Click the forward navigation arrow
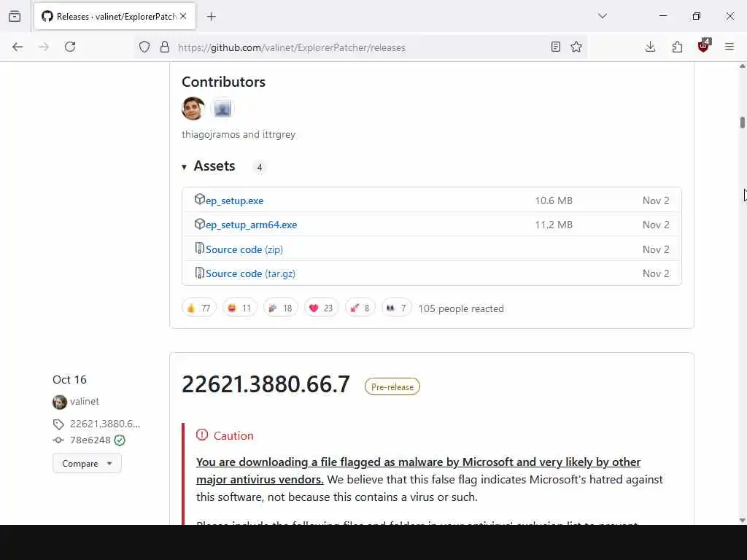Viewport: 747px width, 560px height. coord(44,47)
